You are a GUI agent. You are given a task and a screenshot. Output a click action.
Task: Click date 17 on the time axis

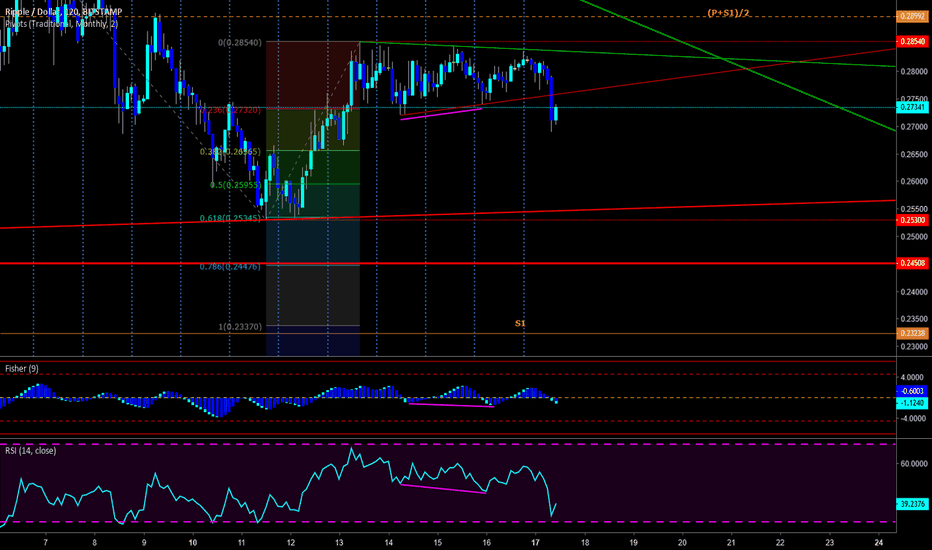click(535, 542)
